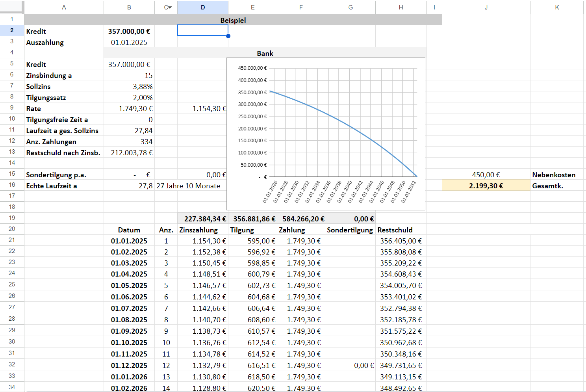Click the select-all corner box
Viewport: 586px width, 392px height.
point(11,7)
